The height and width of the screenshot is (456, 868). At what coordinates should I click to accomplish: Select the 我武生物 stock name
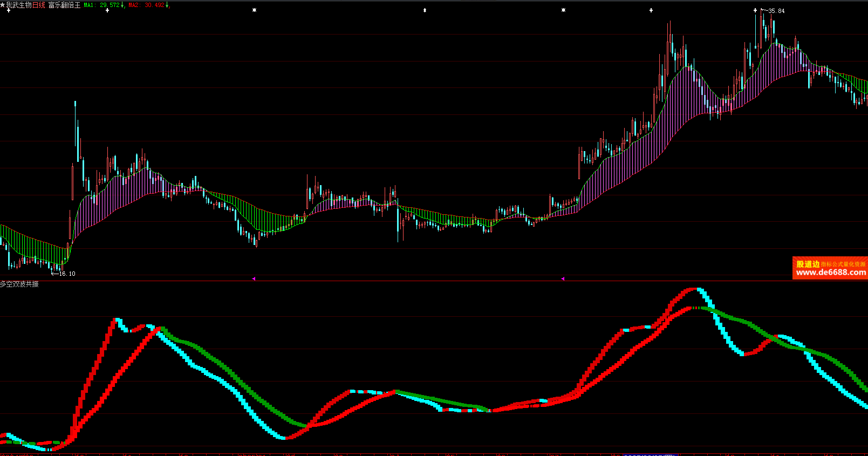[19, 5]
